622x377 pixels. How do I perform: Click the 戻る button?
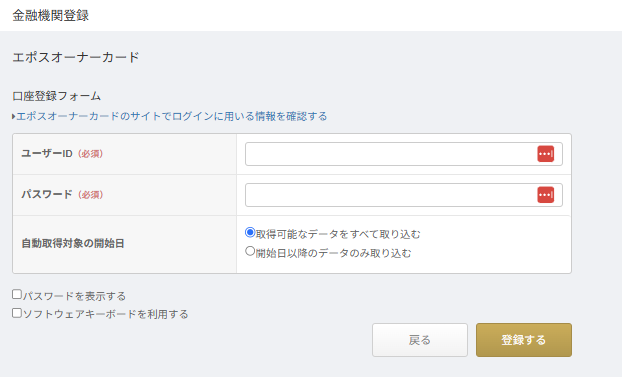click(420, 340)
